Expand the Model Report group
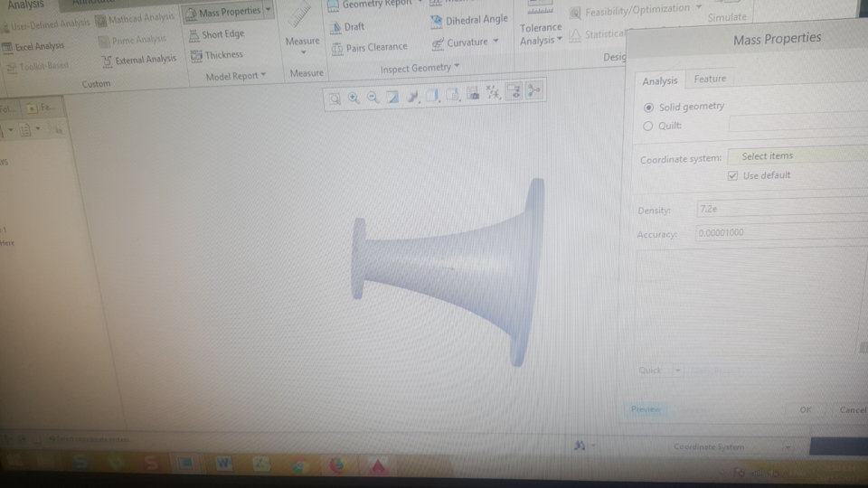Screen dimensions: 868x488 point(236,76)
